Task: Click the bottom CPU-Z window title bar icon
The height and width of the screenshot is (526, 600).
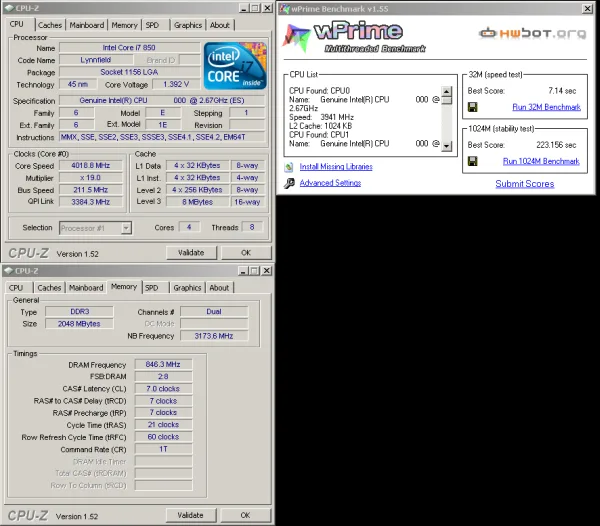Action: (9, 271)
